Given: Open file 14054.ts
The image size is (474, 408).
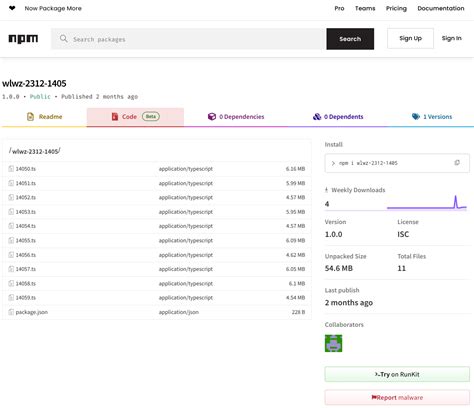Looking at the screenshot, I should pos(26,226).
